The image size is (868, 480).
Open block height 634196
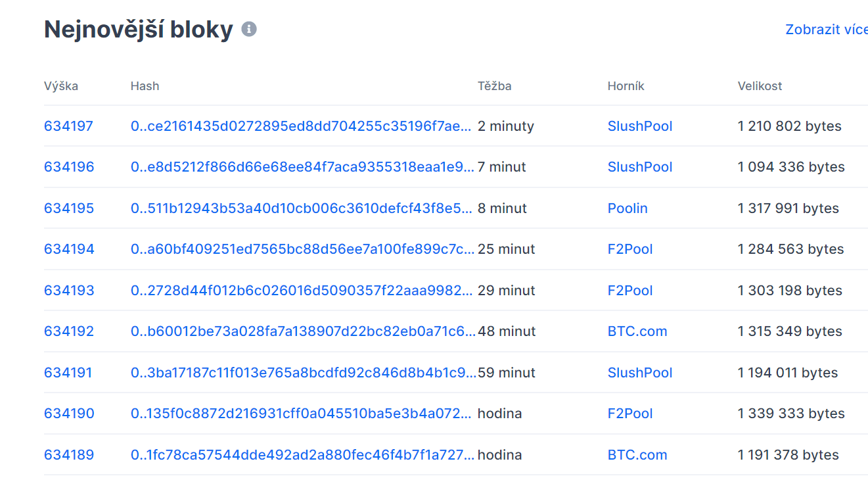[x=69, y=167]
